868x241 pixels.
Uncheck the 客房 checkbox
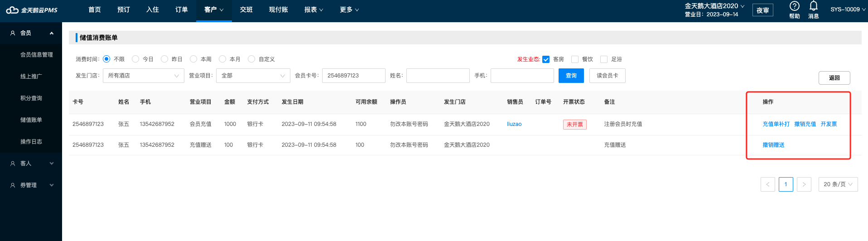coord(546,59)
